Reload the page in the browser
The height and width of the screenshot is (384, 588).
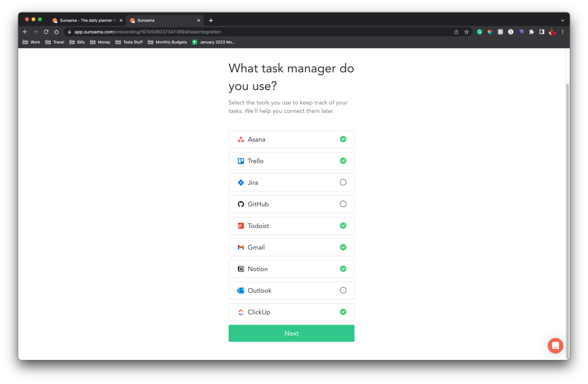click(46, 32)
